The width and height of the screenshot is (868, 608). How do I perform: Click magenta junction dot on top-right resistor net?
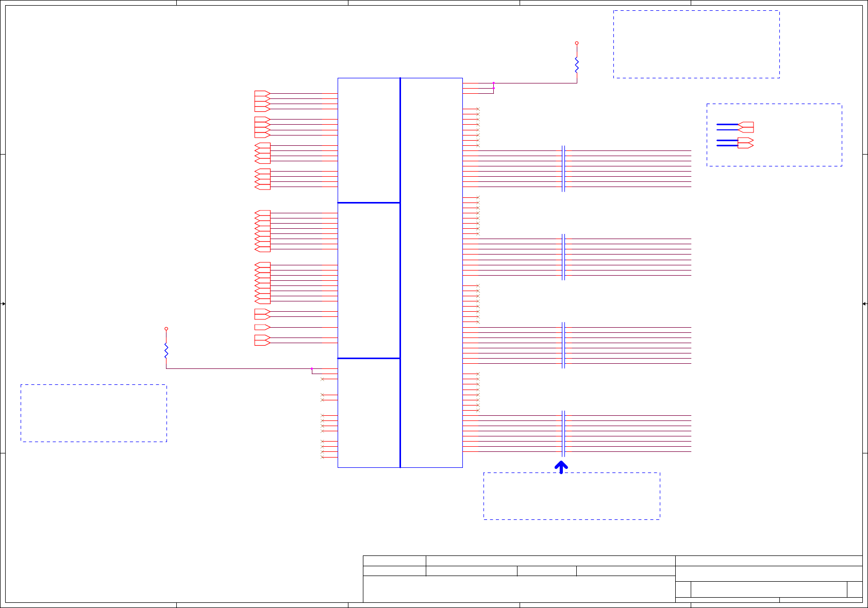[493, 83]
